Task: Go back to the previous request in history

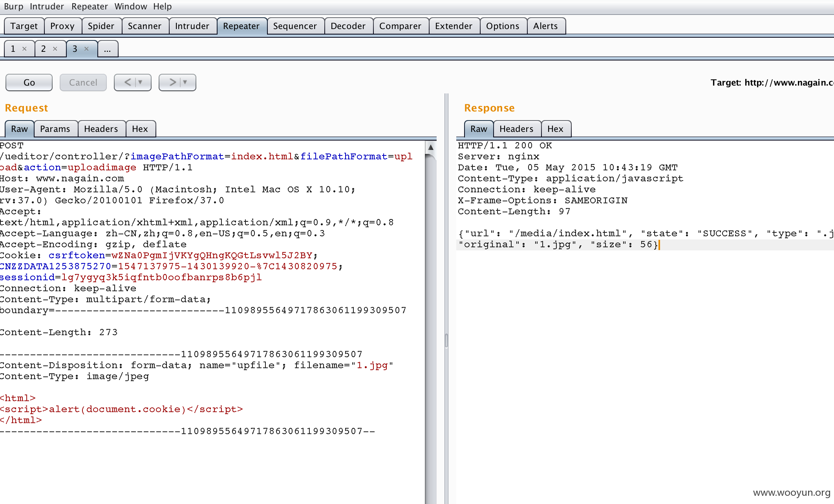Action: point(128,82)
